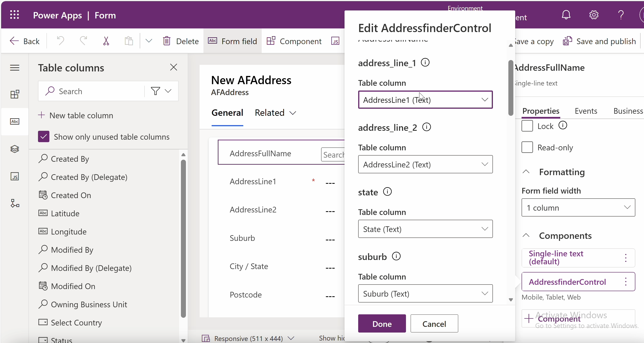Click the info icon next to address_line_1

pyautogui.click(x=425, y=63)
